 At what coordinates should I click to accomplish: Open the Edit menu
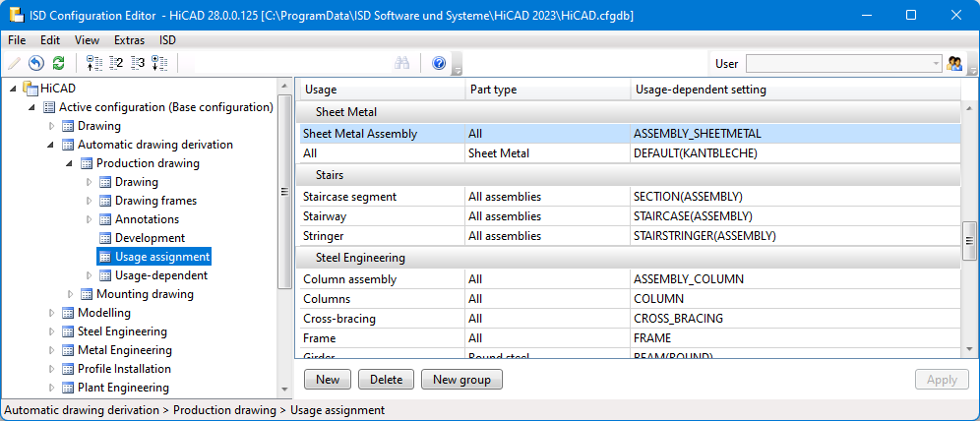pyautogui.click(x=50, y=40)
